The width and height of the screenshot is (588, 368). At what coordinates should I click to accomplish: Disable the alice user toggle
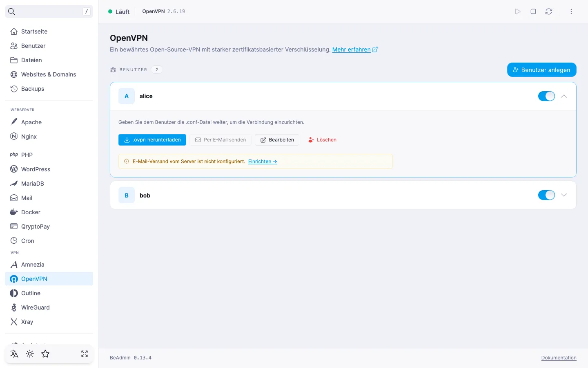click(x=546, y=96)
